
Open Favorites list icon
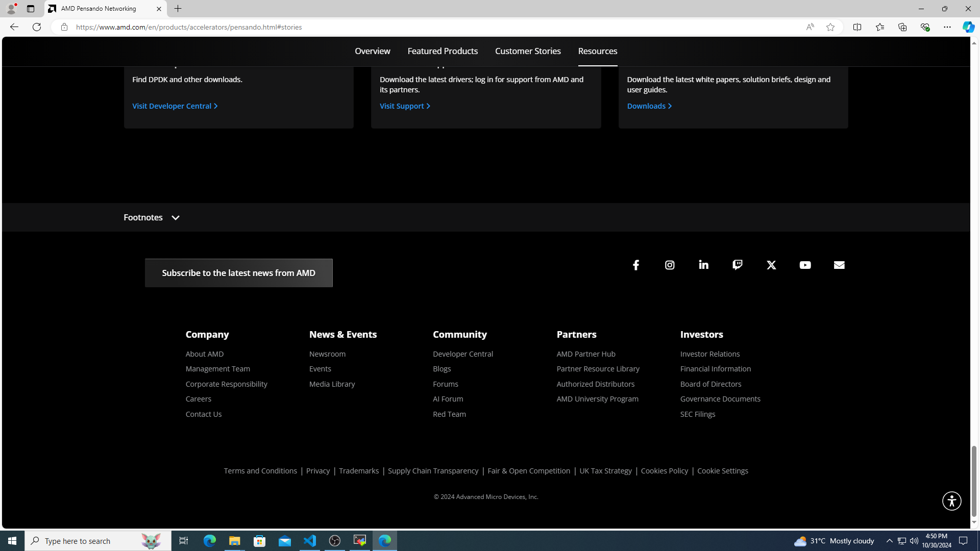(879, 27)
